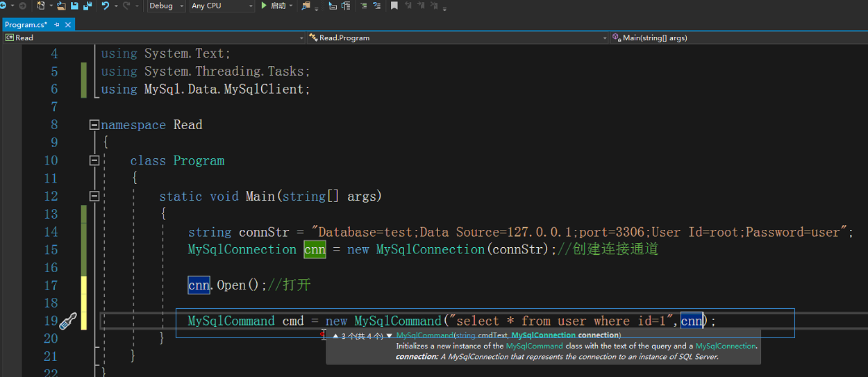The height and width of the screenshot is (377, 868).
Task: Click the 启动 start button text
Action: click(x=278, y=6)
